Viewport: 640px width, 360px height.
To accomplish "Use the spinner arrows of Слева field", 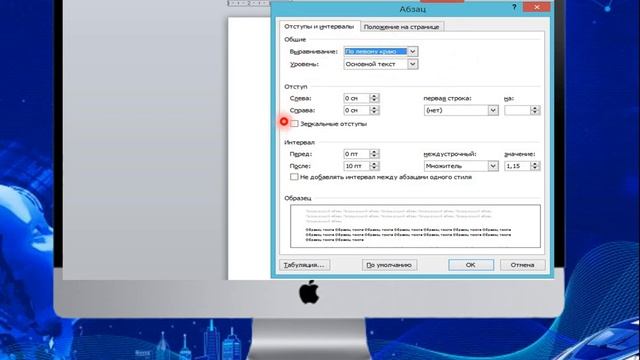I will [x=374, y=98].
